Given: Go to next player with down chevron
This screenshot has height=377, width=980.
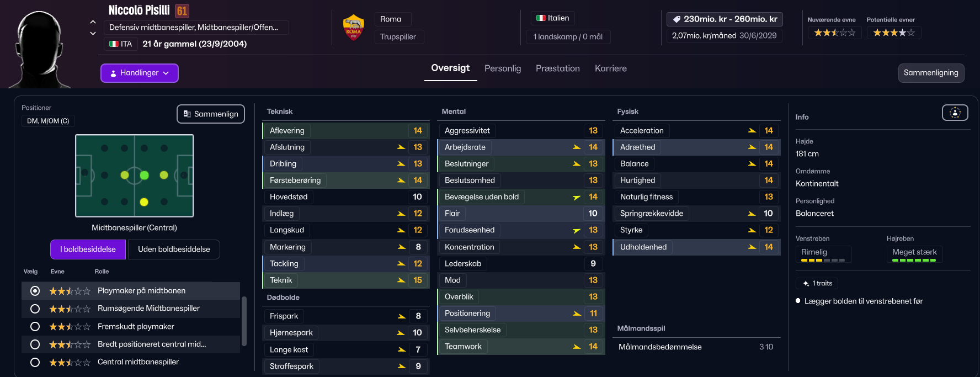Looking at the screenshot, I should pos(93,34).
